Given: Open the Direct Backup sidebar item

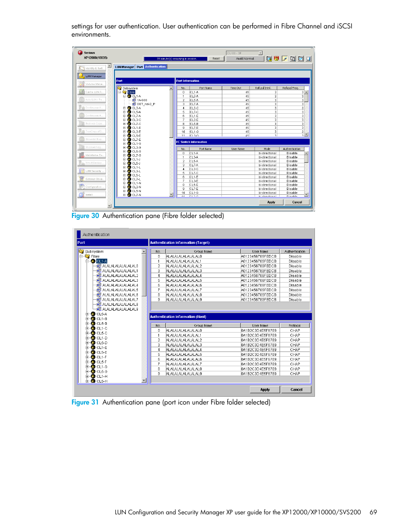Looking at the screenshot, I should pyautogui.click(x=92, y=163).
